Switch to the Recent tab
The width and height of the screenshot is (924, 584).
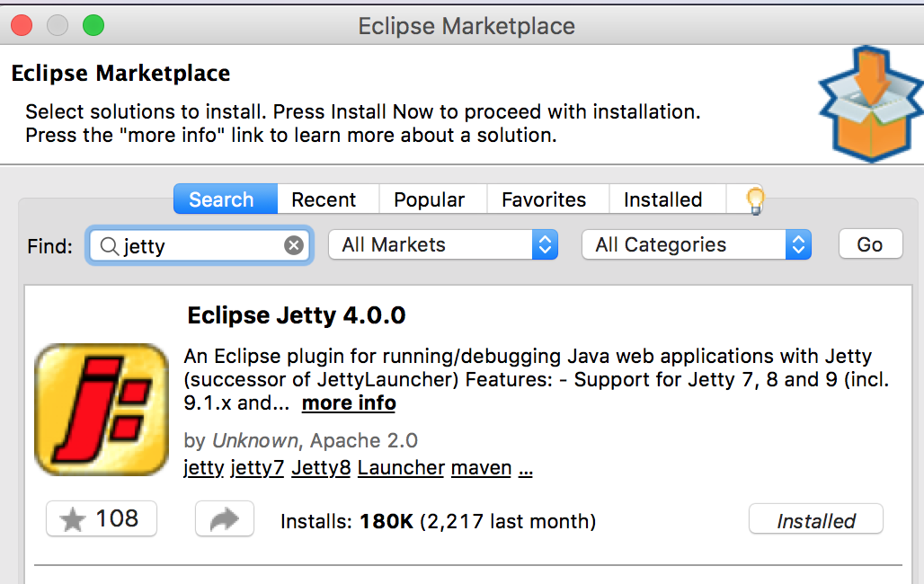coord(324,199)
